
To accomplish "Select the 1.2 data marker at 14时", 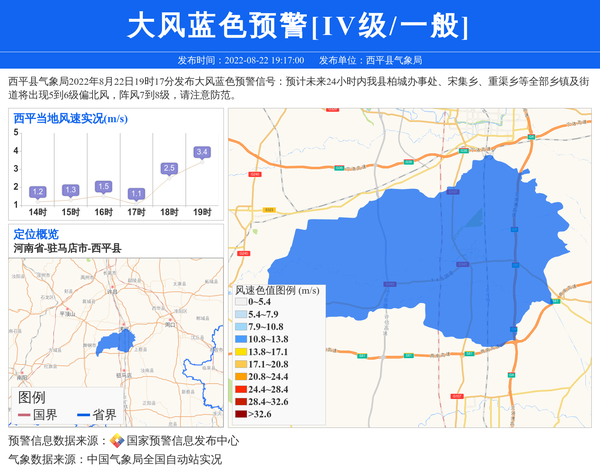I will pos(38,192).
